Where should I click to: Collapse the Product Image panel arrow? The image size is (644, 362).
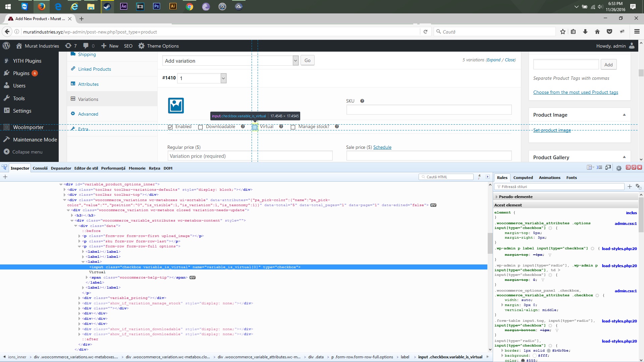point(624,115)
